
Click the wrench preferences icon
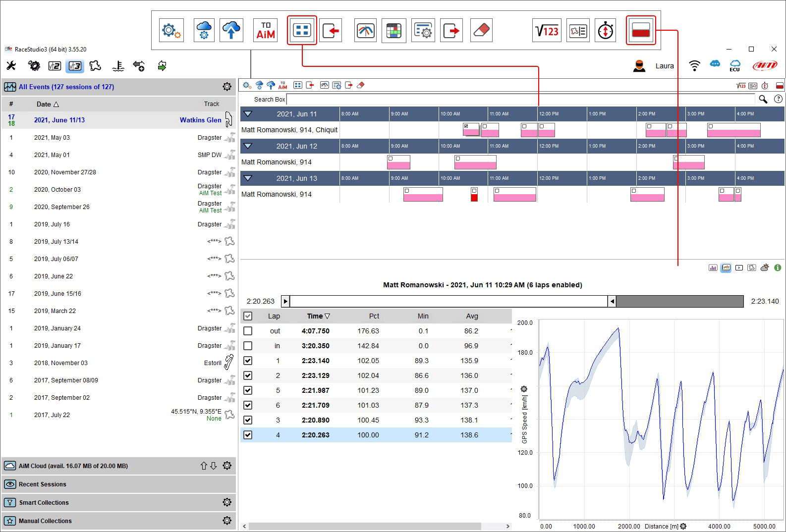[x=11, y=66]
